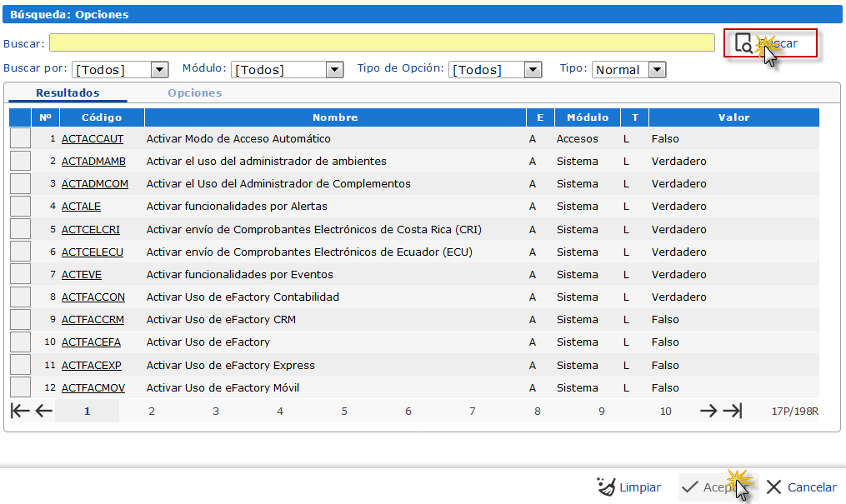Go to first page arrow
Viewport: 846px width, 504px height.
[x=20, y=411]
